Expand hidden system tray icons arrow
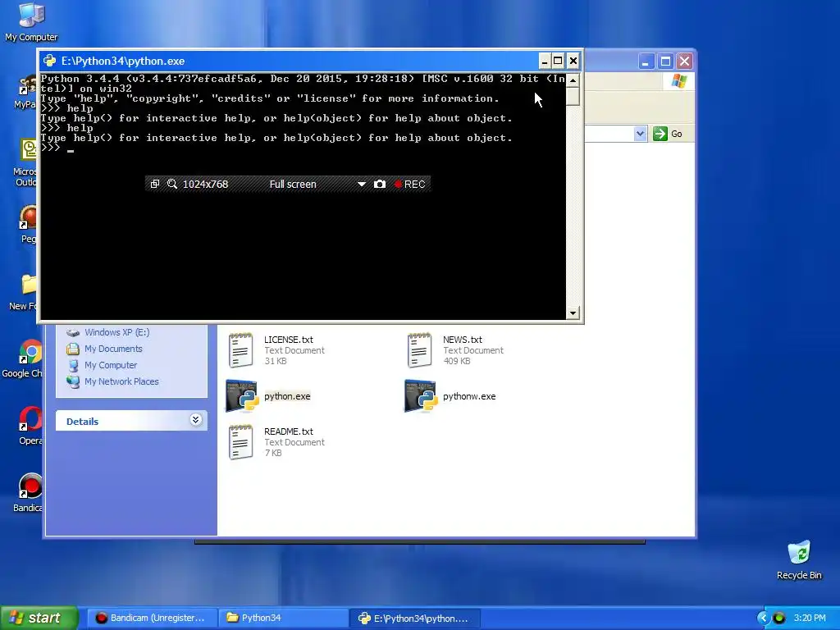 (x=762, y=619)
